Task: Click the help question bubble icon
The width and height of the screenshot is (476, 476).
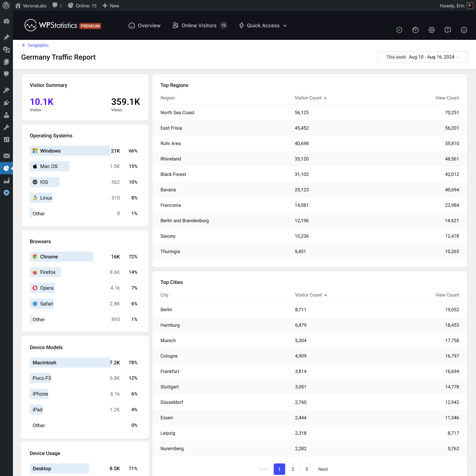Action: [448, 30]
